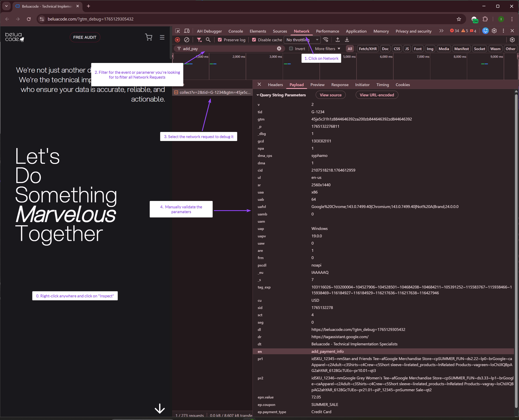Click the FREE AUDIT button
The height and width of the screenshot is (420, 519).
85,37
